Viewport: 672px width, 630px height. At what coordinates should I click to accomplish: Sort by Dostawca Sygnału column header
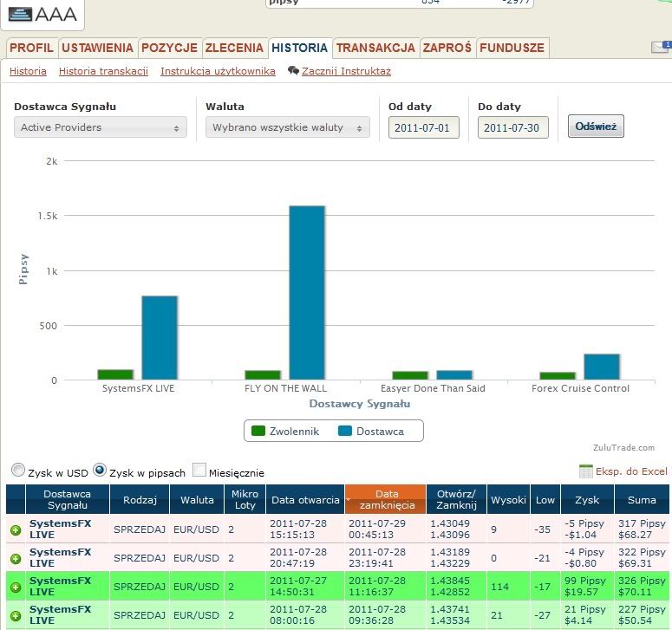68,499
